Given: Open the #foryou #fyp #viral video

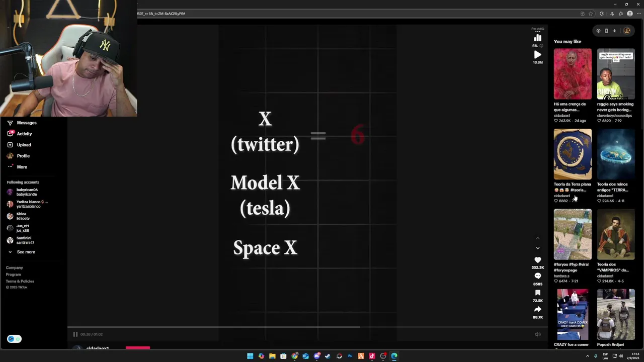Looking at the screenshot, I should (573, 234).
